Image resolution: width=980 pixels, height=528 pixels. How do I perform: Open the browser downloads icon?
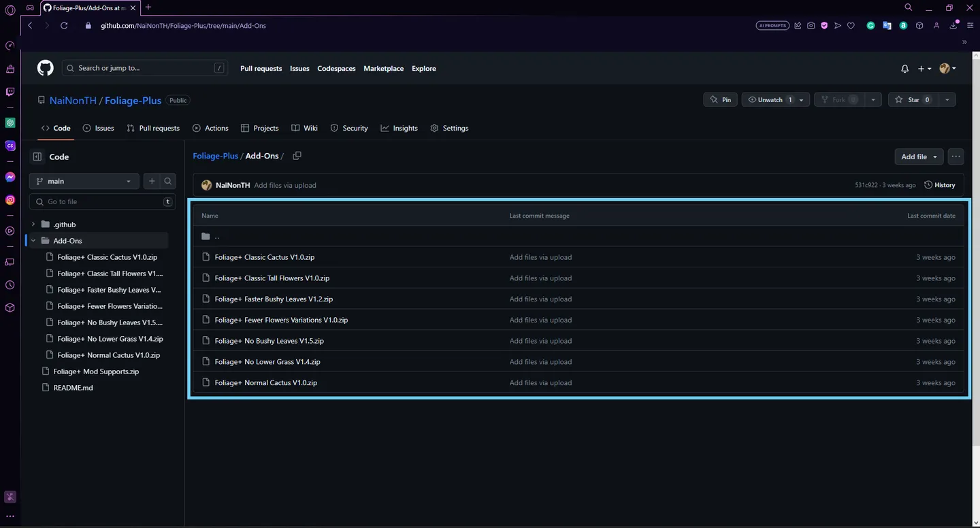click(953, 26)
